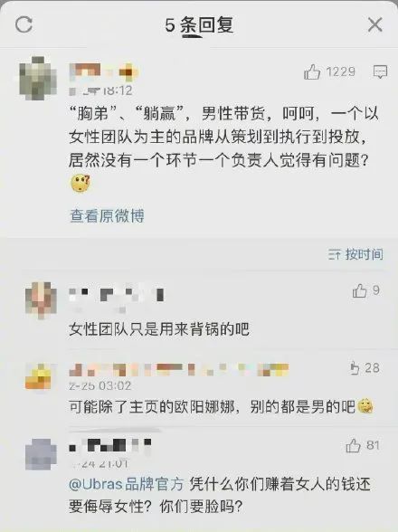The height and width of the screenshot is (532, 398).
Task: Select the reply mentioning 欧阳娜娜
Action: (x=221, y=406)
